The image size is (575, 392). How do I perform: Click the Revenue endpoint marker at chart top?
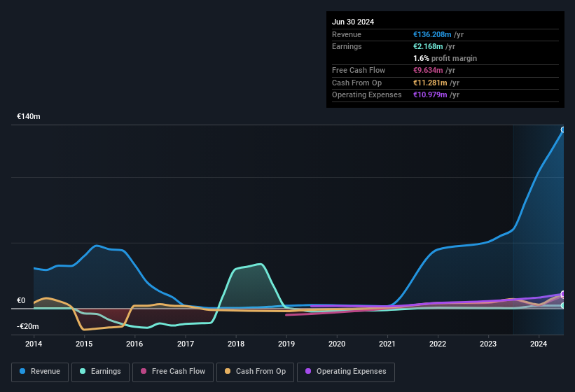click(563, 129)
